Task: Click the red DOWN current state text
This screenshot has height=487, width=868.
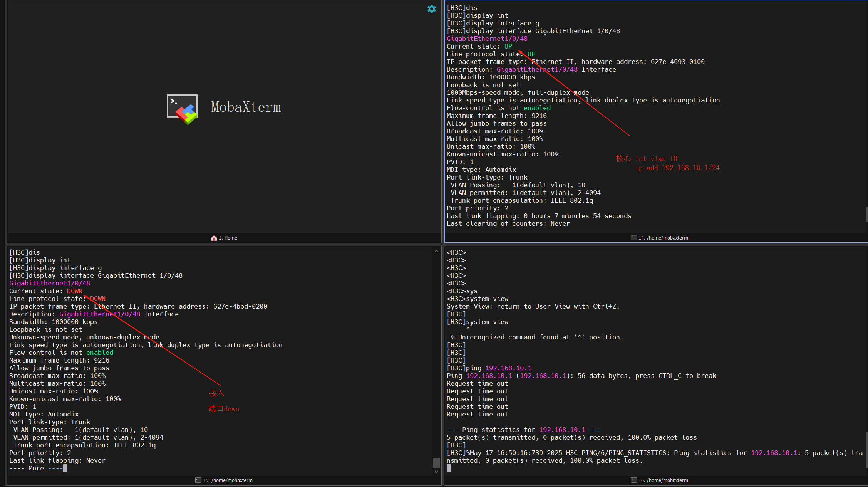Action: (x=74, y=291)
